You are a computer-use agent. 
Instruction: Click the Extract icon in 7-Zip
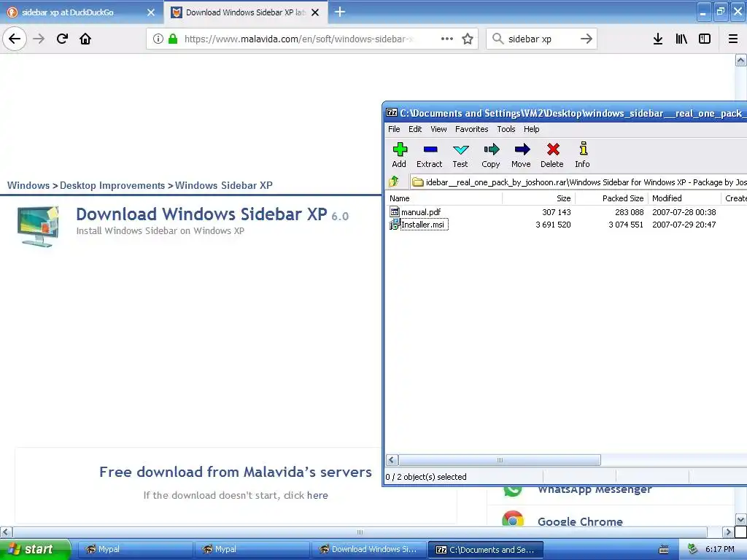[429, 155]
